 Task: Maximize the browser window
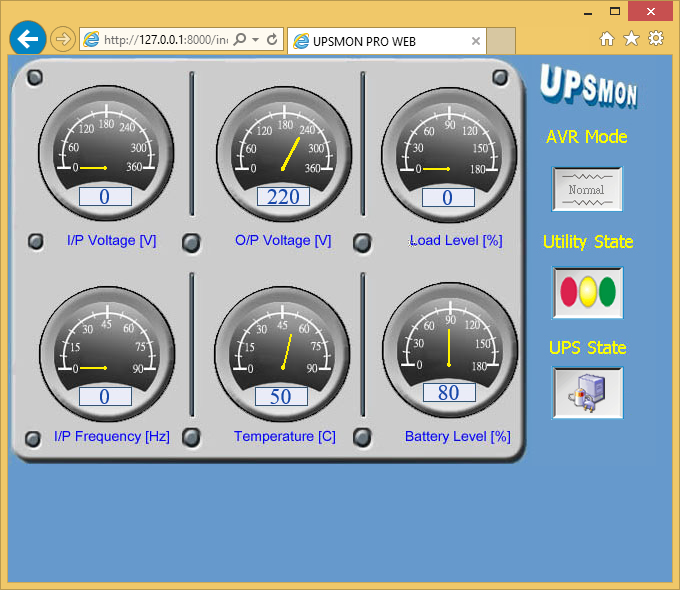coord(615,11)
